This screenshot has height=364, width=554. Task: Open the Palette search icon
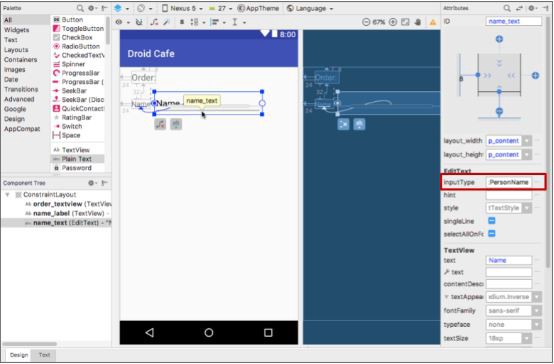click(80, 8)
